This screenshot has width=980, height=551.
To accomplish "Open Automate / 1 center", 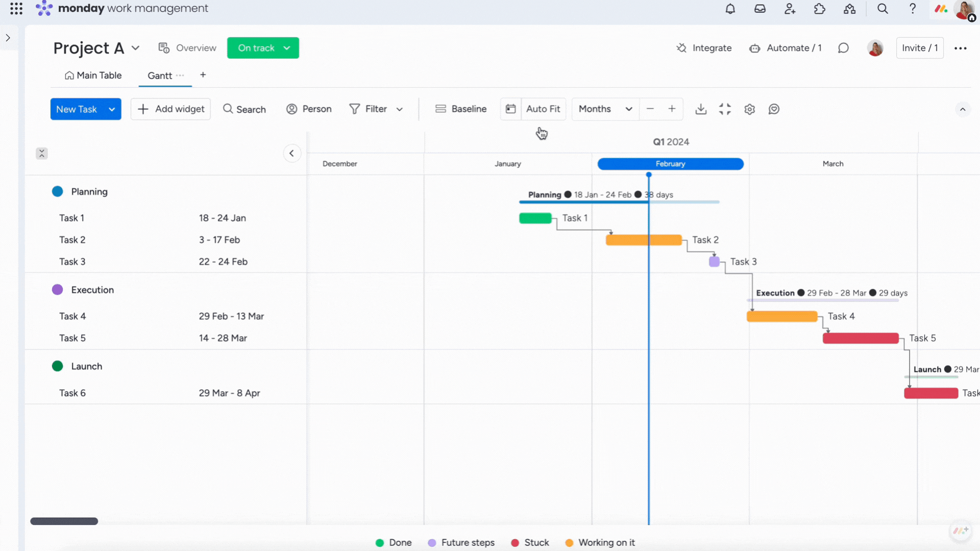I will coord(785,48).
